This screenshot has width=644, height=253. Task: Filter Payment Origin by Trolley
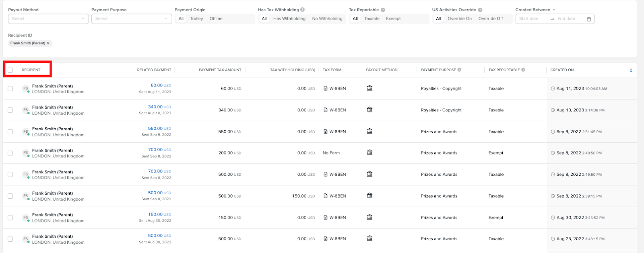(196, 19)
